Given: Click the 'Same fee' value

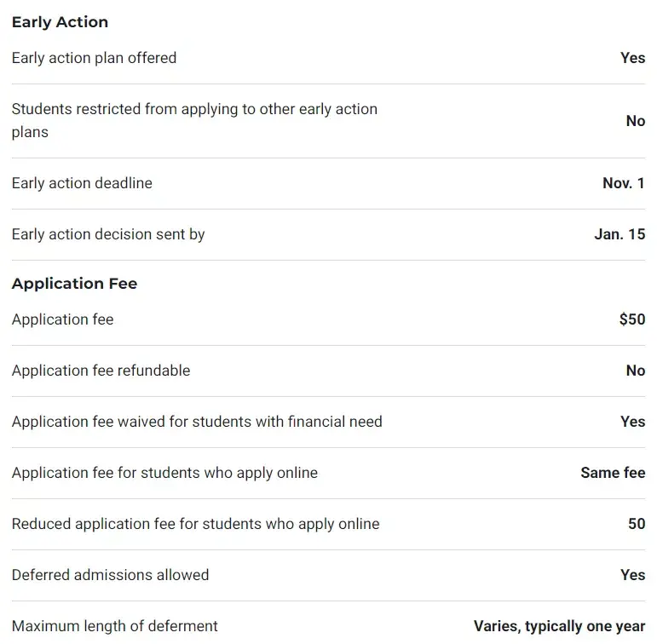Looking at the screenshot, I should (x=613, y=473).
